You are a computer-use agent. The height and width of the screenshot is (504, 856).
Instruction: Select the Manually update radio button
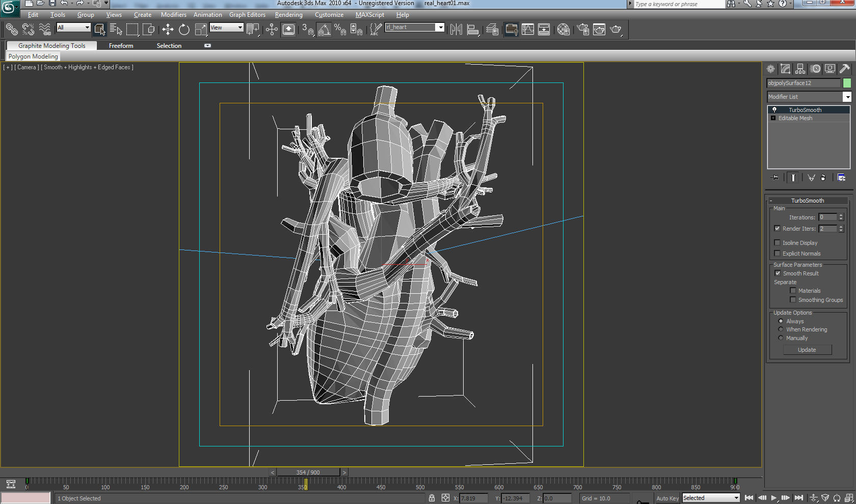781,338
